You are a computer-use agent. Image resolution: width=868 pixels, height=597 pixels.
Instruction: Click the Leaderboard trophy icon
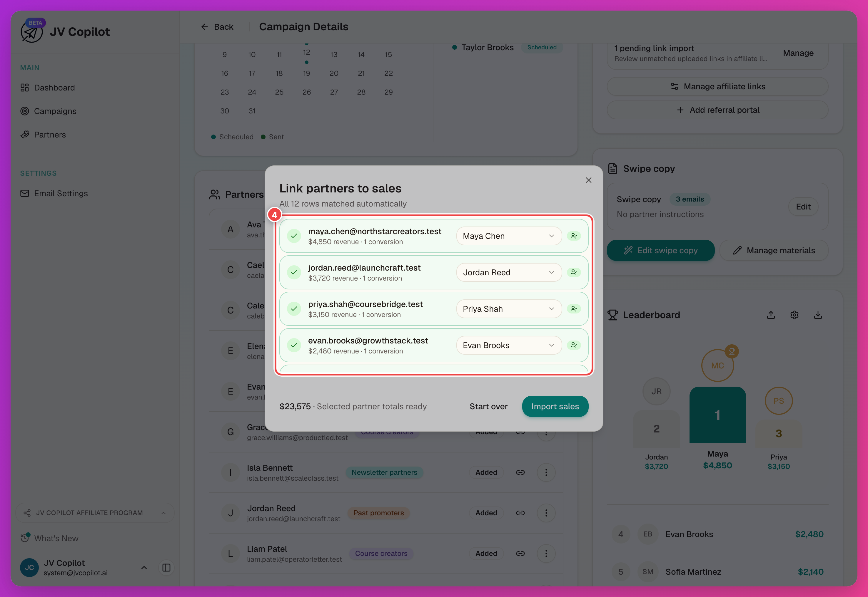click(612, 315)
